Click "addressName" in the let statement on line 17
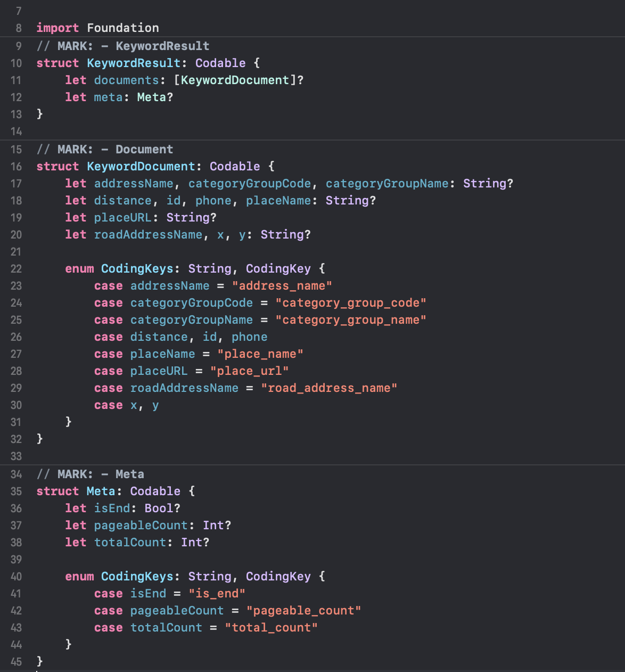The width and height of the screenshot is (625, 672). [134, 183]
